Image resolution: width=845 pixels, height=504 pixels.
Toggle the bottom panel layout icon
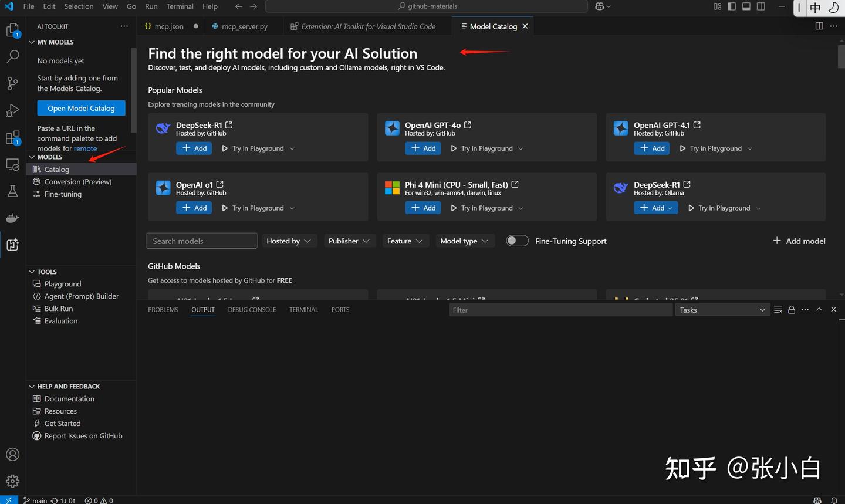click(746, 6)
